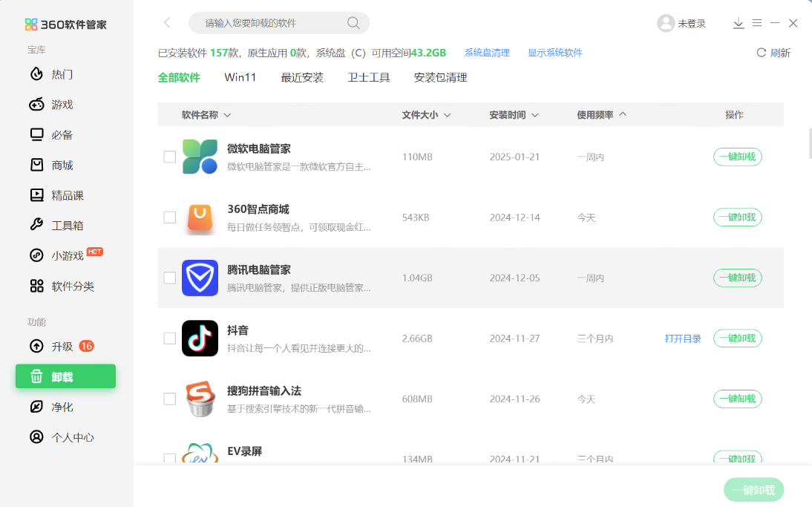Screen dimensions: 812x507
Task: Uninstall 腾讯电脑管家 with 一键卸载
Action: point(738,278)
